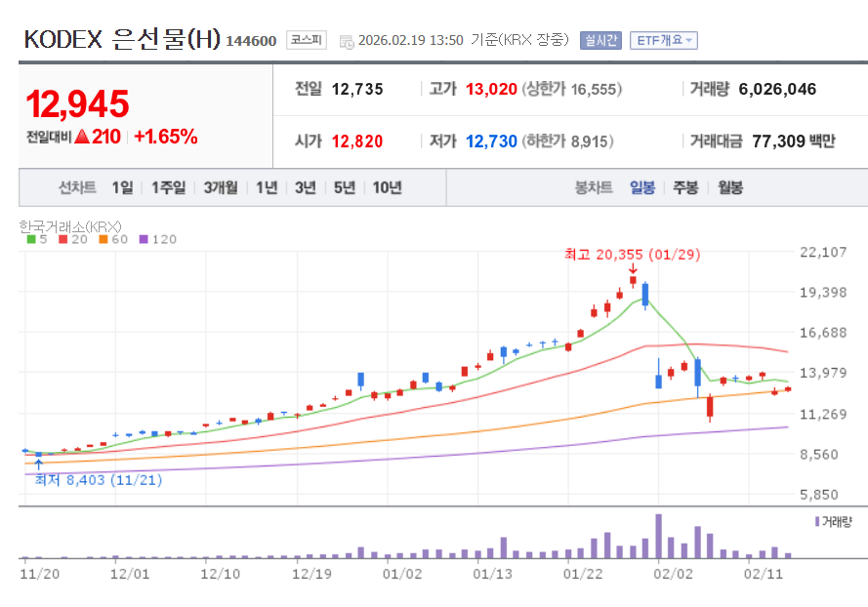Image resolution: width=868 pixels, height=607 pixels.
Task: Select the 10년 chart period button
Action: (385, 187)
